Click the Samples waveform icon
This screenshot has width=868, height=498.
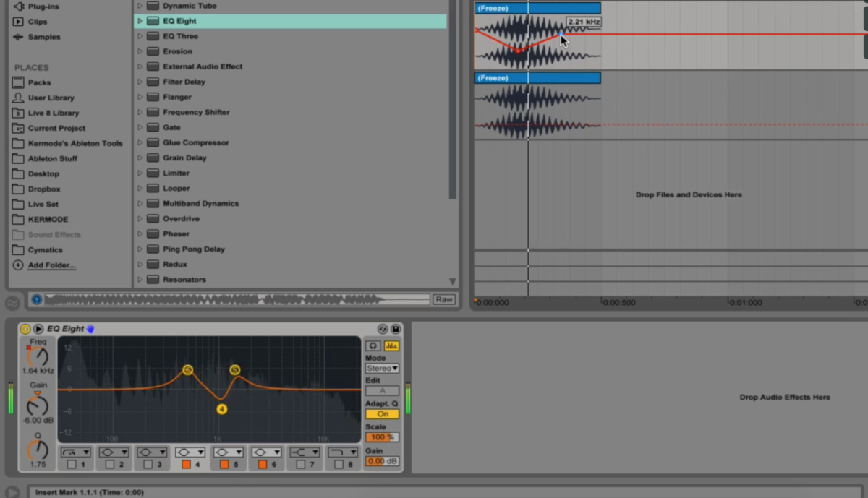18,37
